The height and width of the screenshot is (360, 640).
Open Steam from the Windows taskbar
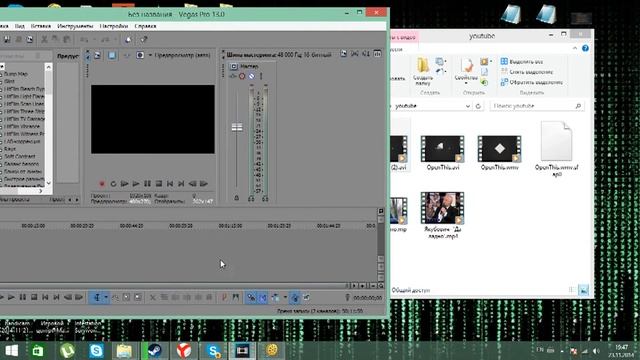pos(155,351)
